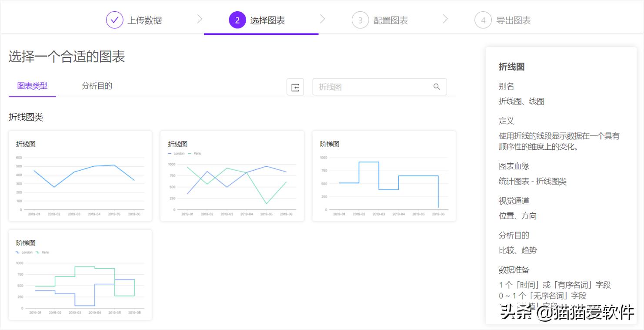644x330 pixels.
Task: Click the step 3 circle icon
Action: point(360,20)
